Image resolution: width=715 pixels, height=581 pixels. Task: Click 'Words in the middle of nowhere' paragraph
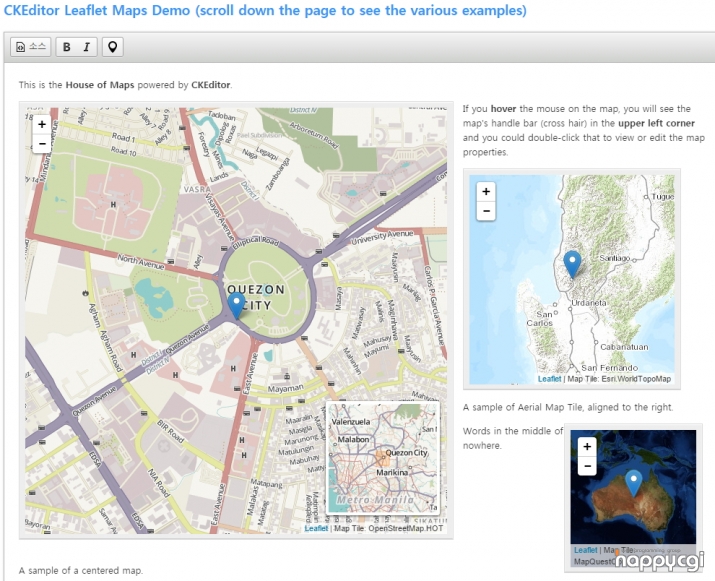click(x=513, y=438)
